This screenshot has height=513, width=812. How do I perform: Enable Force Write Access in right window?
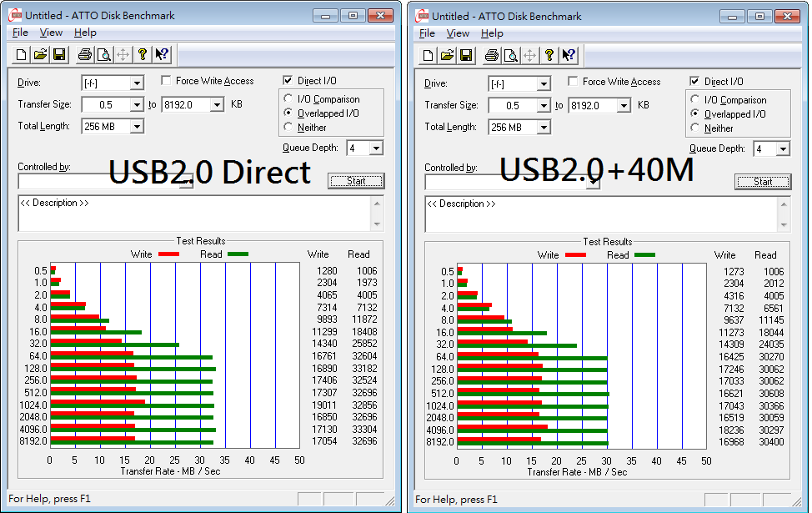click(573, 82)
